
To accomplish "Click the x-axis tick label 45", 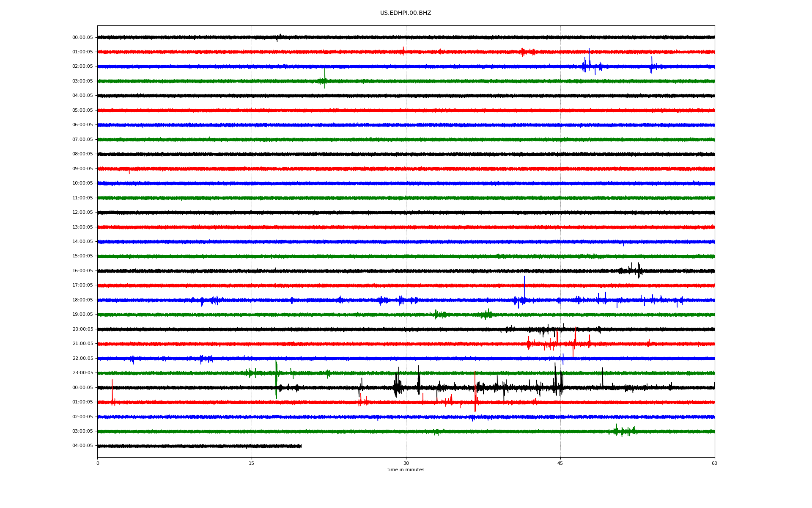I will tap(560, 463).
